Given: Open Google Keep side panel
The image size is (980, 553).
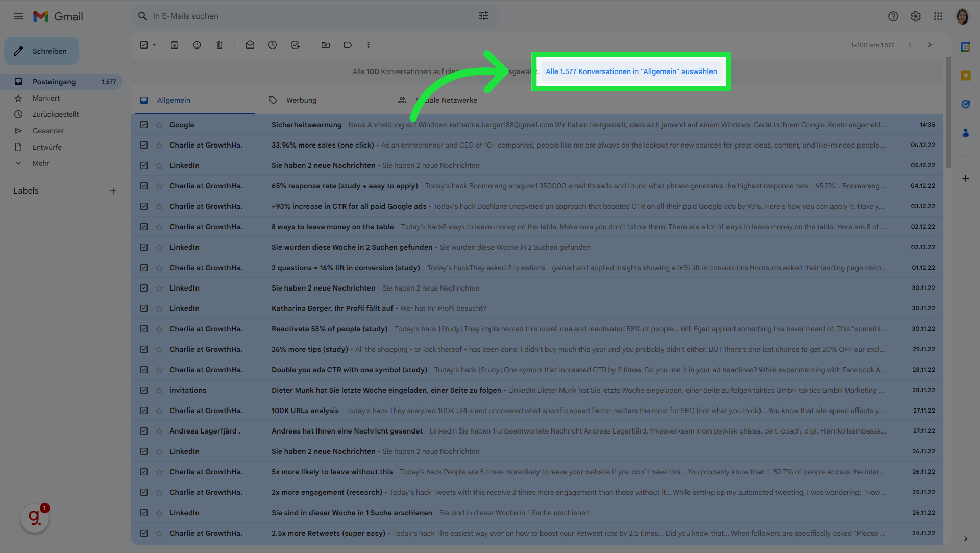Looking at the screenshot, I should click(965, 76).
